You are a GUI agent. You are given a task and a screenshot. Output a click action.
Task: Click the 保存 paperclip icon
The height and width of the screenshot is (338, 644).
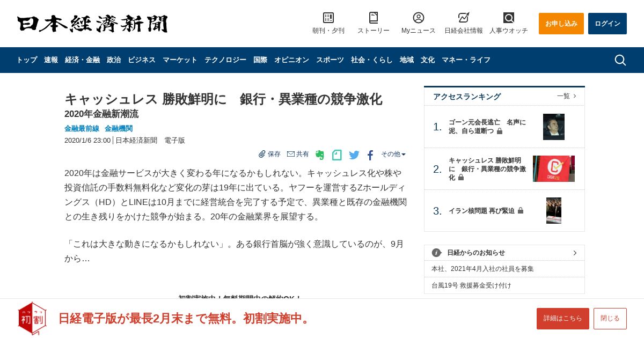(262, 154)
